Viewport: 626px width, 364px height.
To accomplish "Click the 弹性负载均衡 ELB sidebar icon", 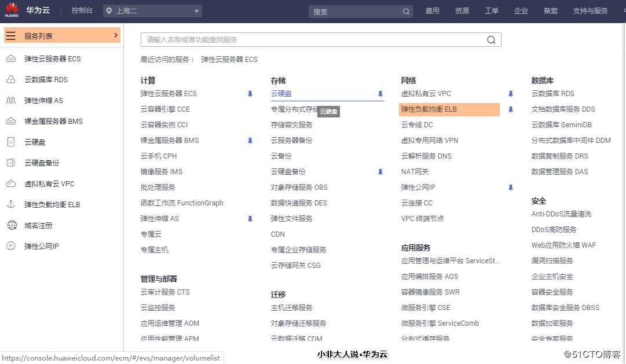I will click(x=11, y=204).
